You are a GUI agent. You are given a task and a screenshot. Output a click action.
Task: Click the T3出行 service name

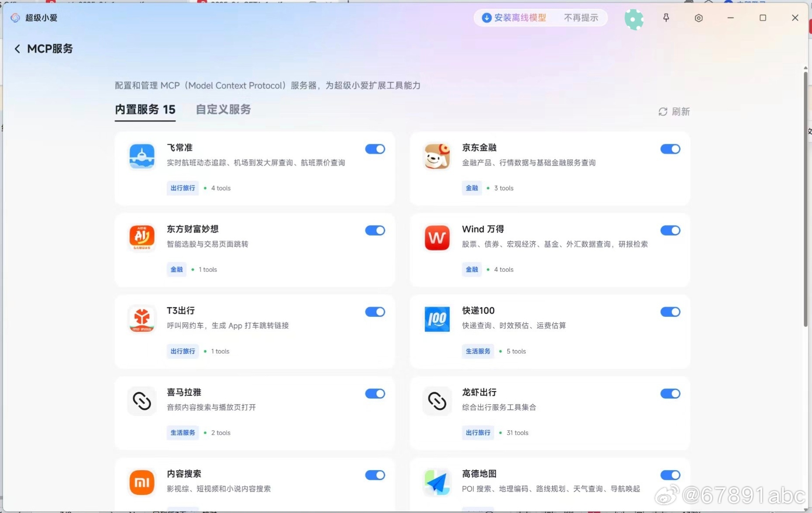tap(181, 311)
